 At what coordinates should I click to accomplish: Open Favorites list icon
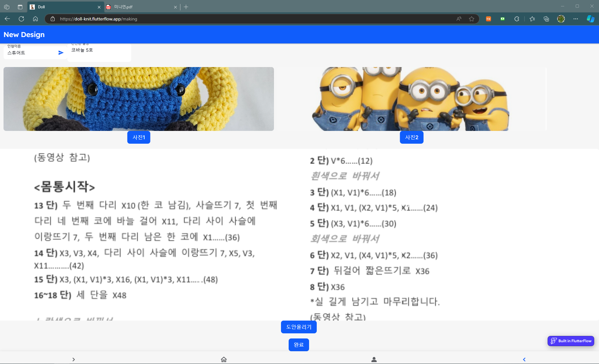click(532, 19)
